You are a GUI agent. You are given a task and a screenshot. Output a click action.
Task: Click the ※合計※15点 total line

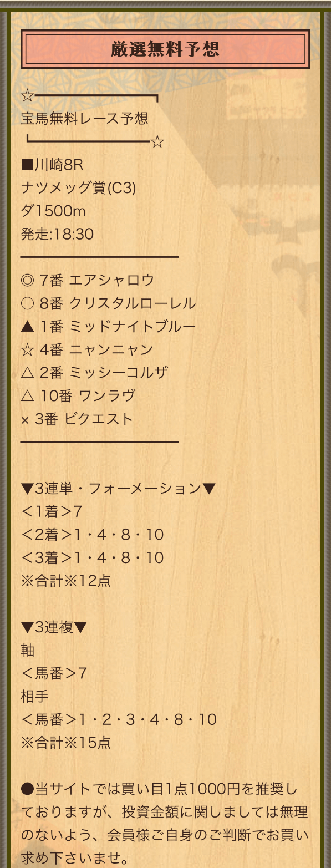[65, 743]
